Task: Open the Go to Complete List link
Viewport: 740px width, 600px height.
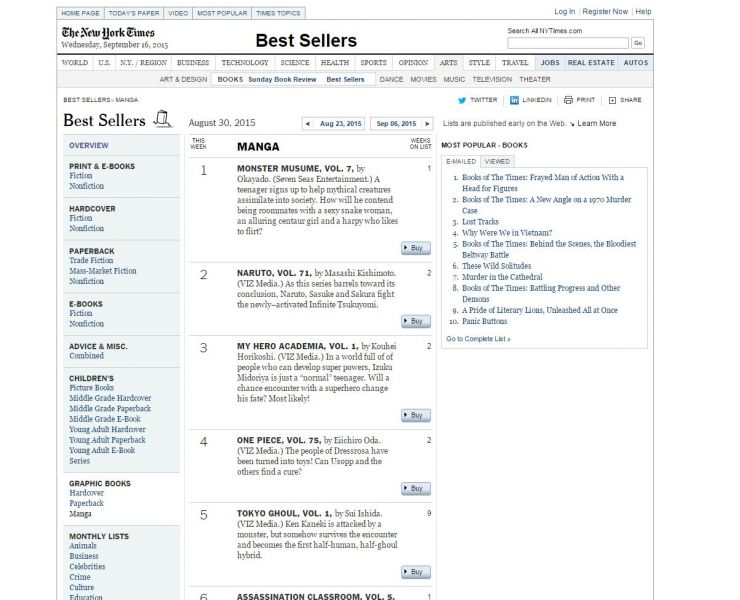Action: pos(478,339)
